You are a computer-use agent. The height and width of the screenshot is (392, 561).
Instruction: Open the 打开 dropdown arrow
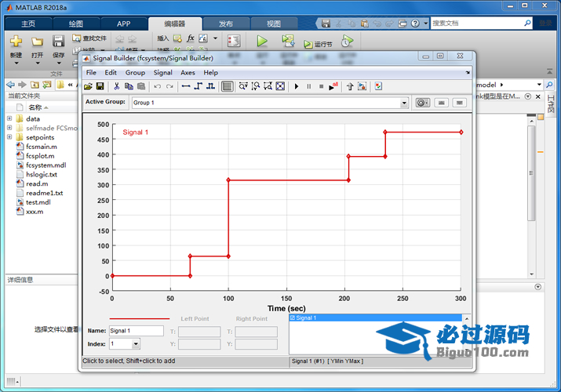pos(37,64)
